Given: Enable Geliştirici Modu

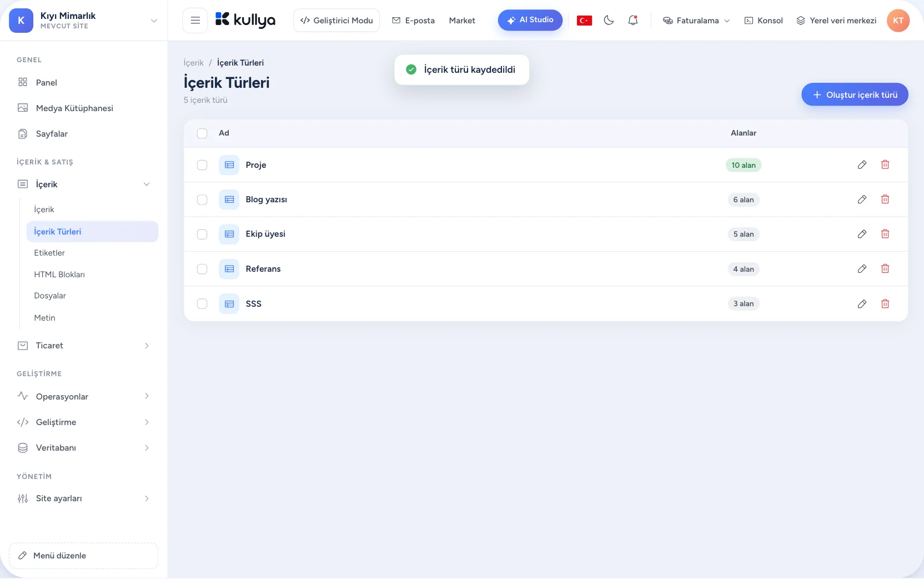Looking at the screenshot, I should pyautogui.click(x=337, y=21).
